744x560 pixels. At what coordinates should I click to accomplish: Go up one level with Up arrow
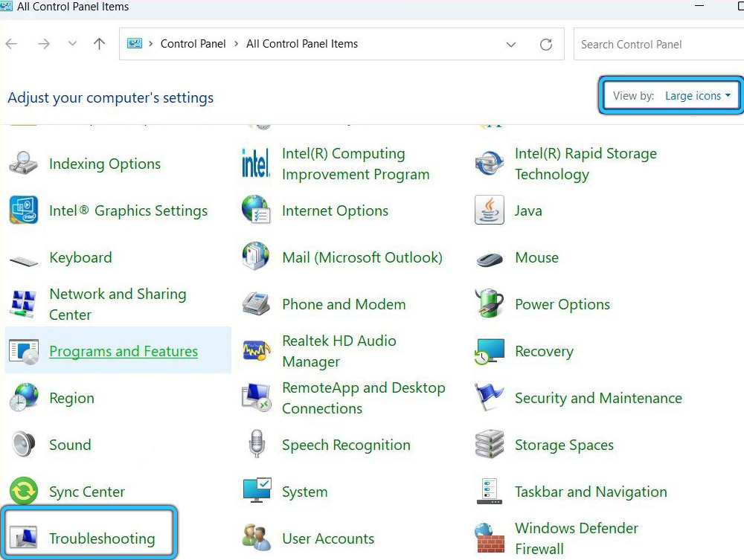99,45
